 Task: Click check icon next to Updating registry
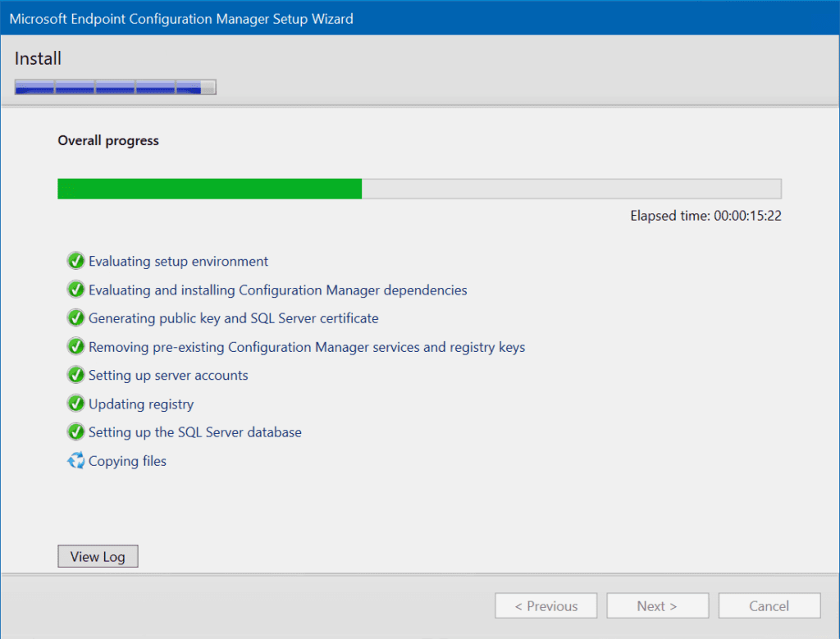[75, 404]
